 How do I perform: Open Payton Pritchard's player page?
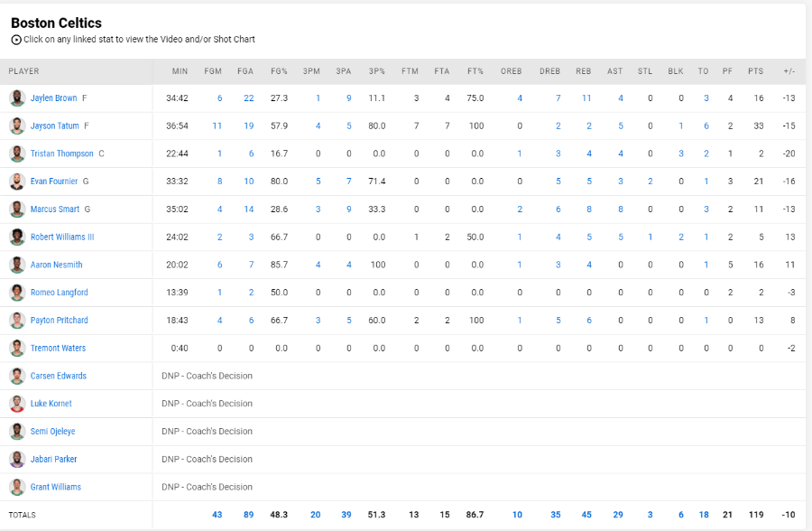pos(59,321)
